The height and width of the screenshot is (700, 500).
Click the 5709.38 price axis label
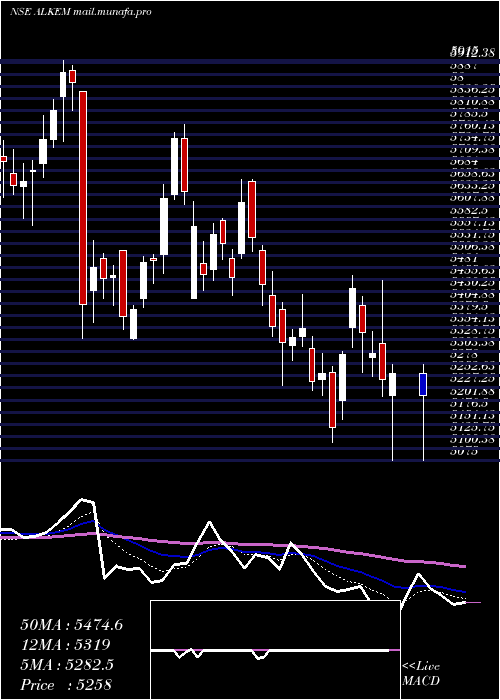click(x=471, y=150)
